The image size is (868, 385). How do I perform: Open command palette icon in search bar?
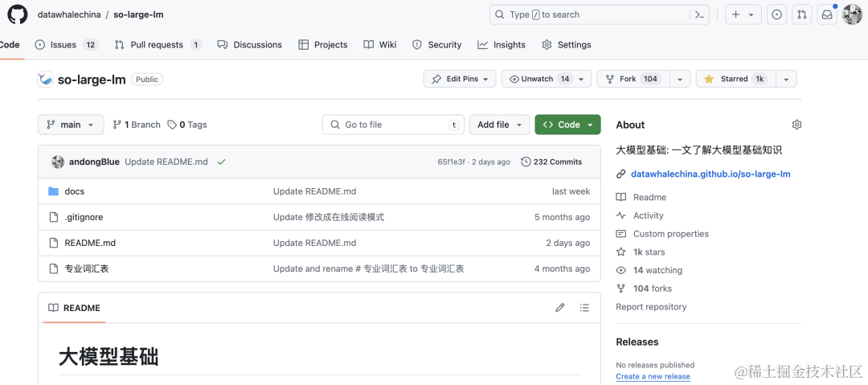click(x=699, y=15)
